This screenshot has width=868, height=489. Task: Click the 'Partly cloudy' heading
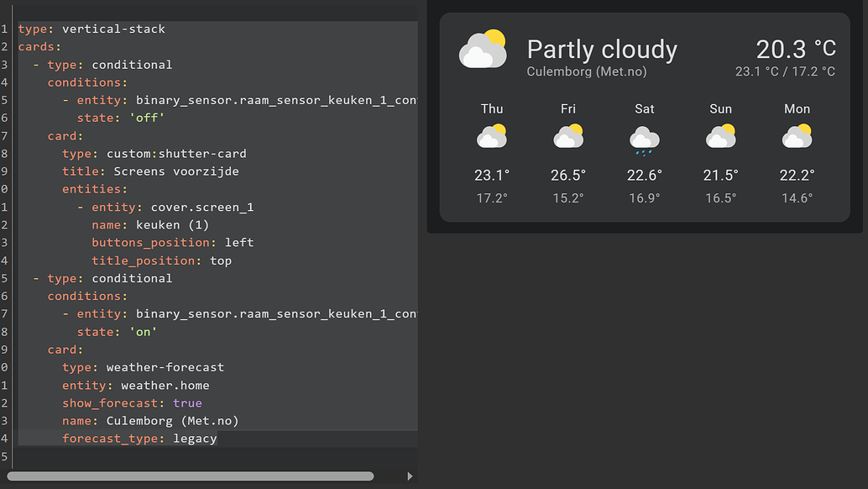click(602, 50)
